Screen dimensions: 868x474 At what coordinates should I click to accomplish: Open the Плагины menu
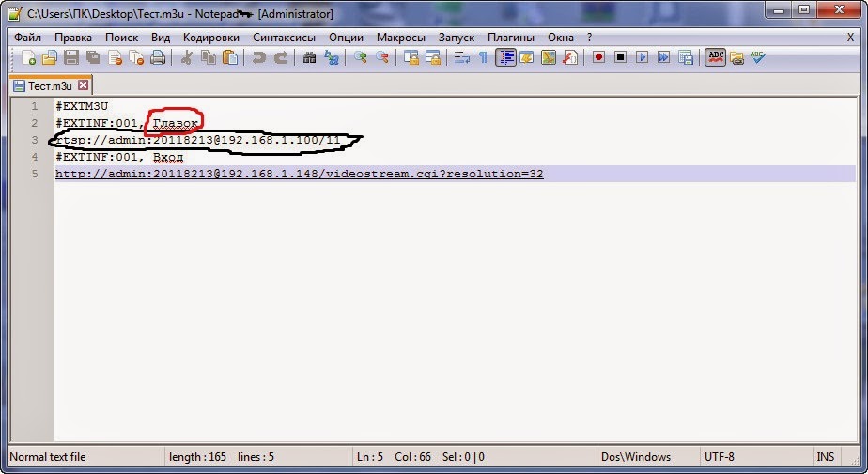point(511,38)
